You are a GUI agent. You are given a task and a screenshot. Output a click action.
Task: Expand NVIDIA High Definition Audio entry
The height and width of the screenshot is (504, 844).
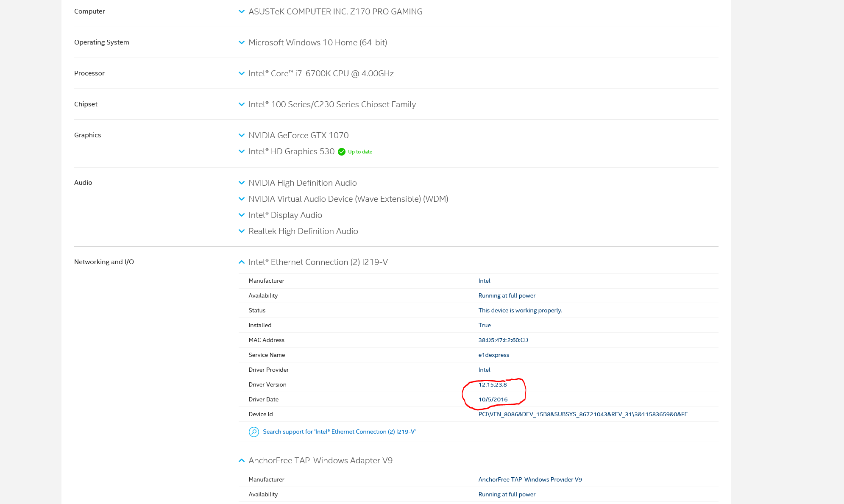[242, 183]
